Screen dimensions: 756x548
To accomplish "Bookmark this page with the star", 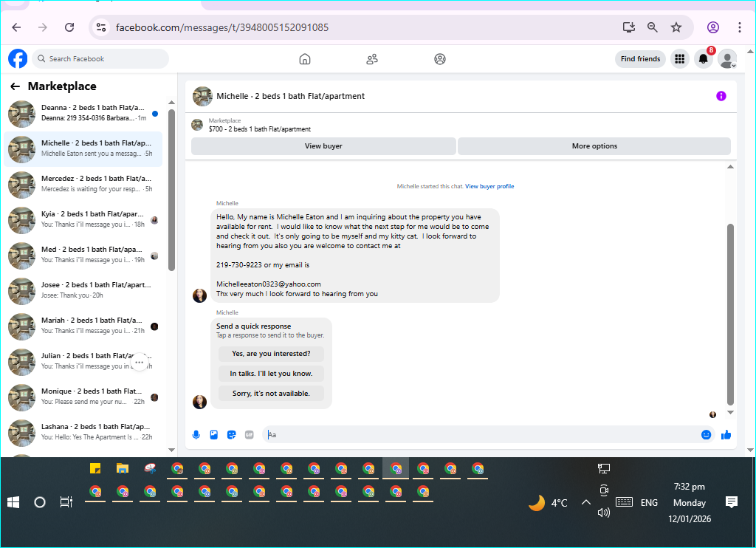I will coord(676,27).
